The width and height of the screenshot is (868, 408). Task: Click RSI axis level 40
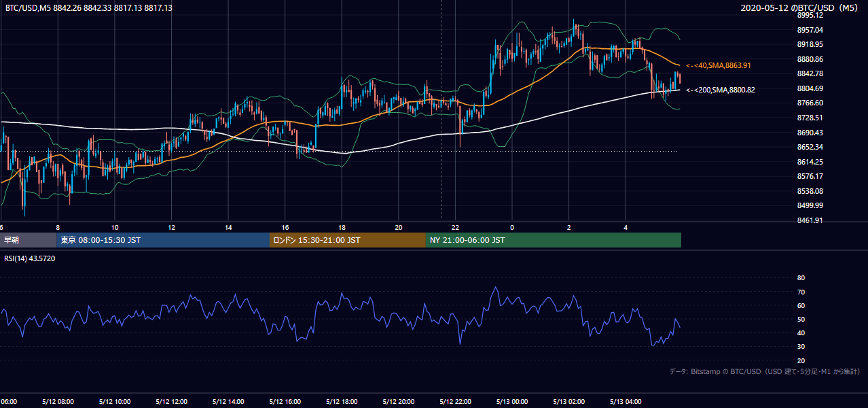[801, 333]
